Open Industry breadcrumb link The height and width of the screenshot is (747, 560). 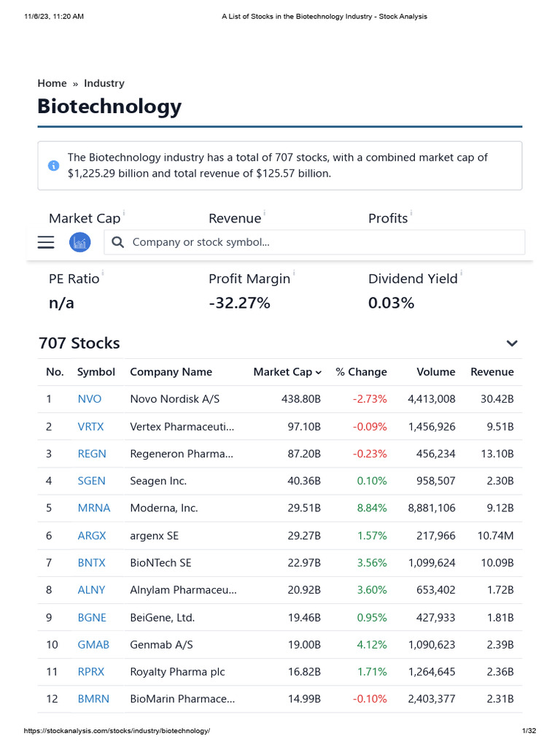(x=104, y=83)
